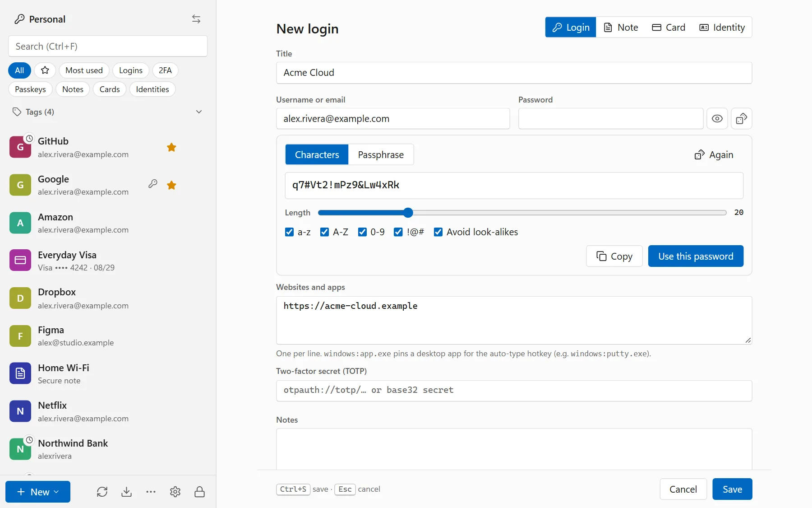The width and height of the screenshot is (812, 508).
Task: Click the password generator icon beside Password field
Action: [x=742, y=119]
